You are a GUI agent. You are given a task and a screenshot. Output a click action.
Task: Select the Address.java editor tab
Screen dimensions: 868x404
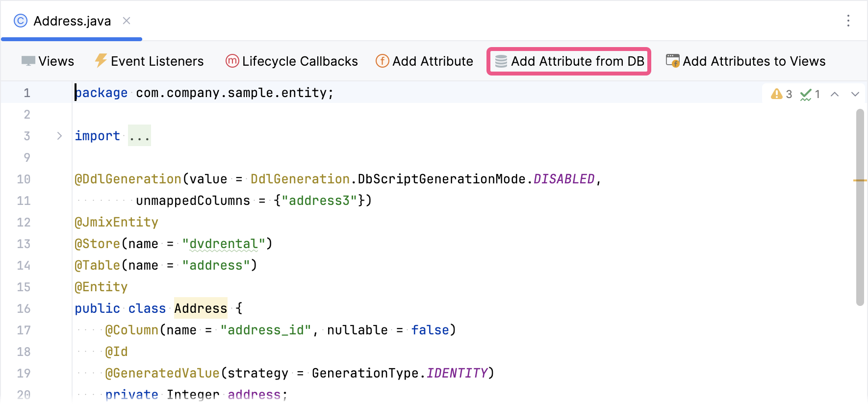point(72,21)
